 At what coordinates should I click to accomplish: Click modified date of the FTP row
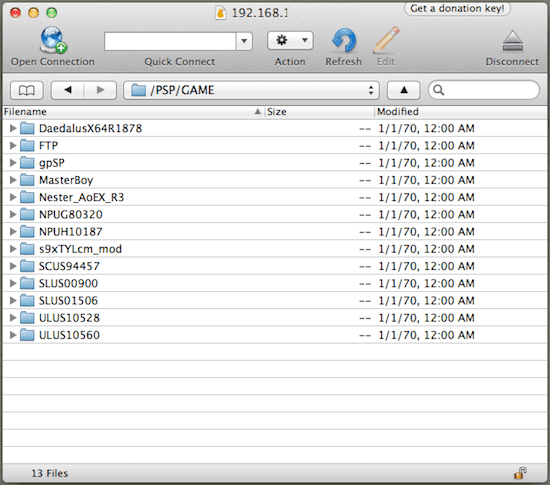[x=426, y=146]
